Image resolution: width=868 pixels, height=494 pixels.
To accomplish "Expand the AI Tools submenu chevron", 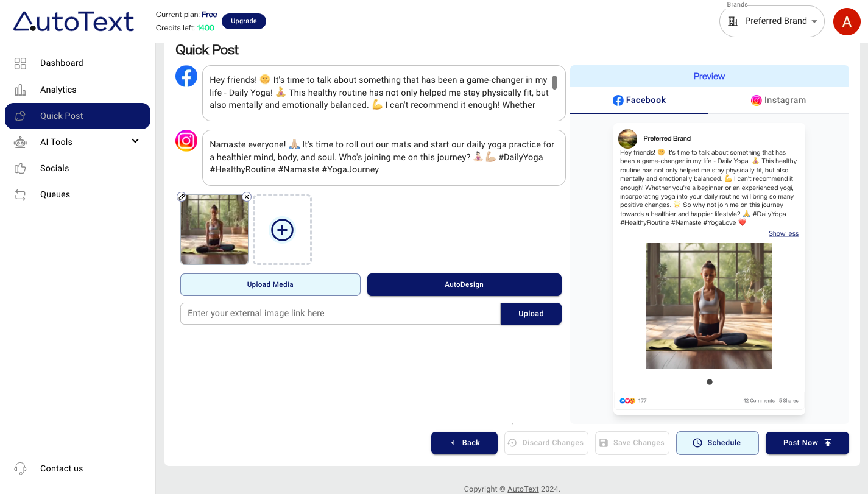I will (135, 141).
